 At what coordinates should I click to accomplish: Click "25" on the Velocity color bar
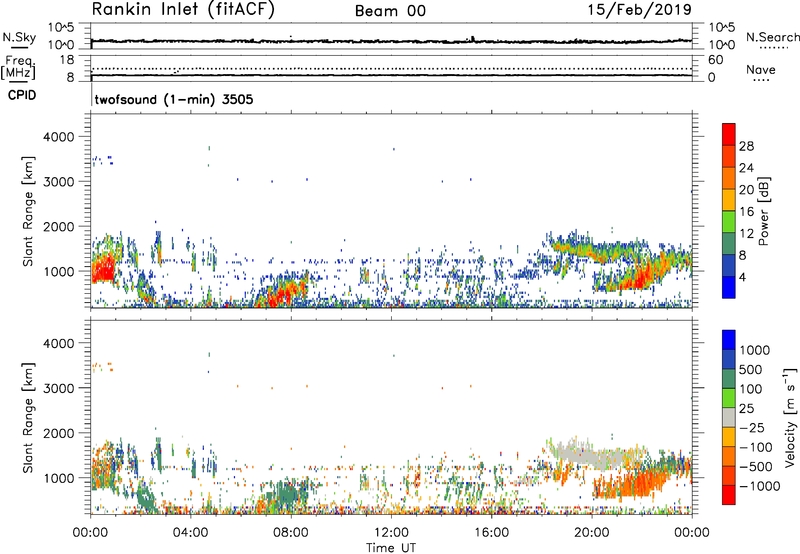pos(746,409)
